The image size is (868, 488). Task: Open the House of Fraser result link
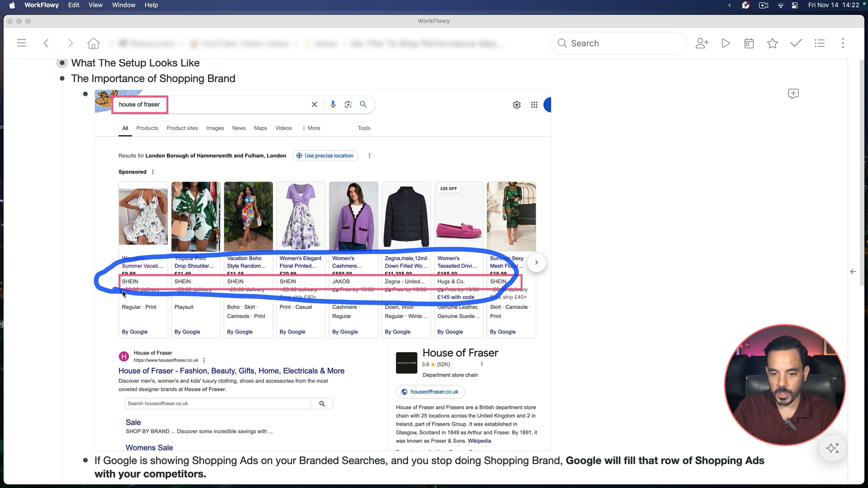[x=231, y=371]
